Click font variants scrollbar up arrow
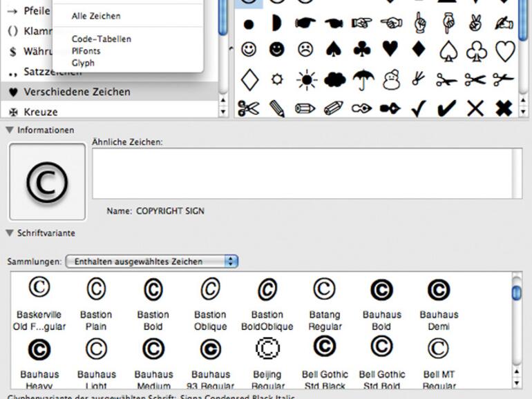 pyautogui.click(x=516, y=372)
